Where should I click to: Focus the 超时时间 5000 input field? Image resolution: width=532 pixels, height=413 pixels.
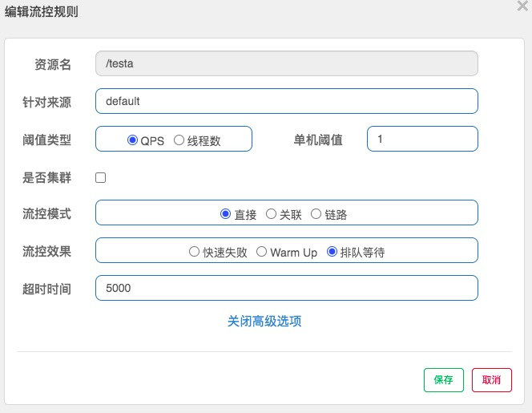[287, 288]
